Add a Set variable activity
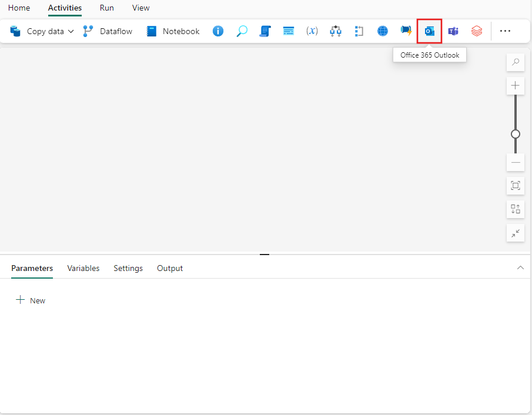 coord(312,31)
